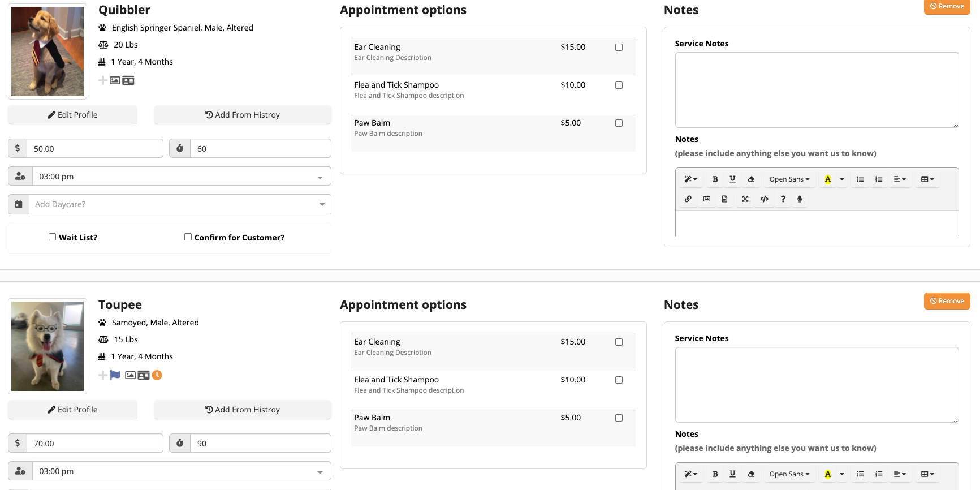The width and height of the screenshot is (980, 490).
Task: Insert unordered list in Quibbler's notes editor
Action: (860, 179)
